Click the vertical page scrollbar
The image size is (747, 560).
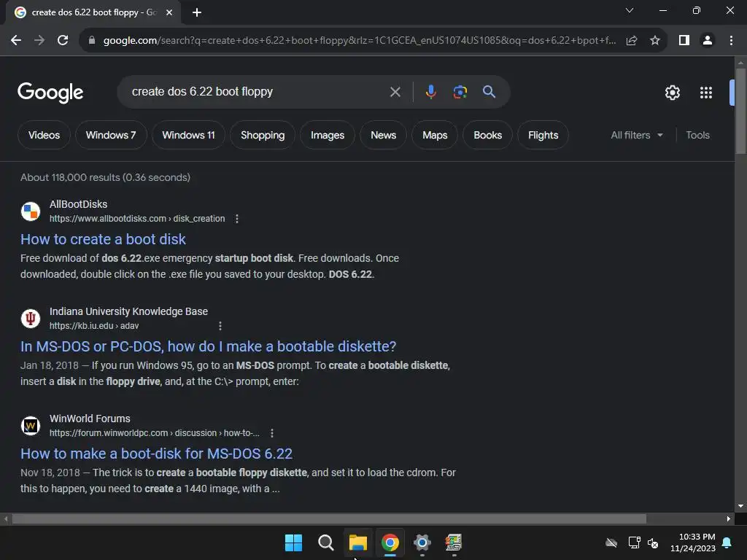(x=740, y=111)
